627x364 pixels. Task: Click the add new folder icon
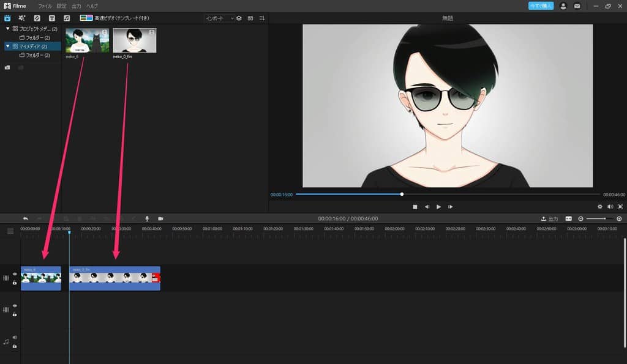pos(7,67)
